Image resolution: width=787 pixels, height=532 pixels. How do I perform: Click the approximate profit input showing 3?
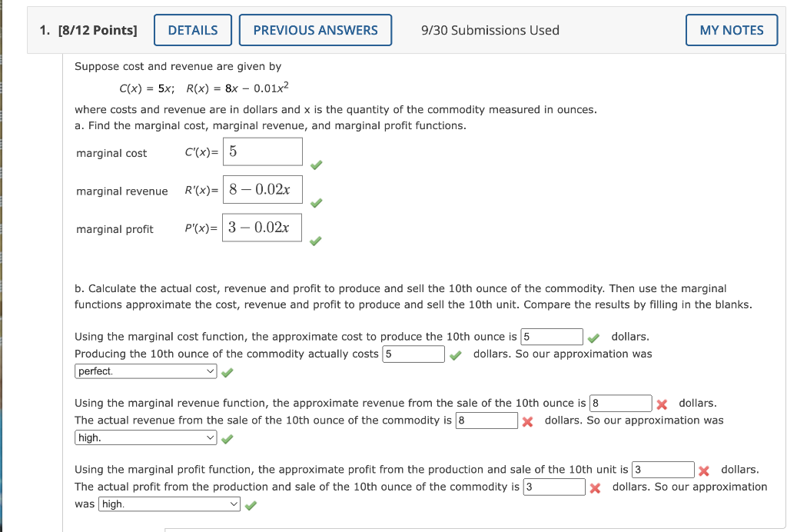coord(662,469)
